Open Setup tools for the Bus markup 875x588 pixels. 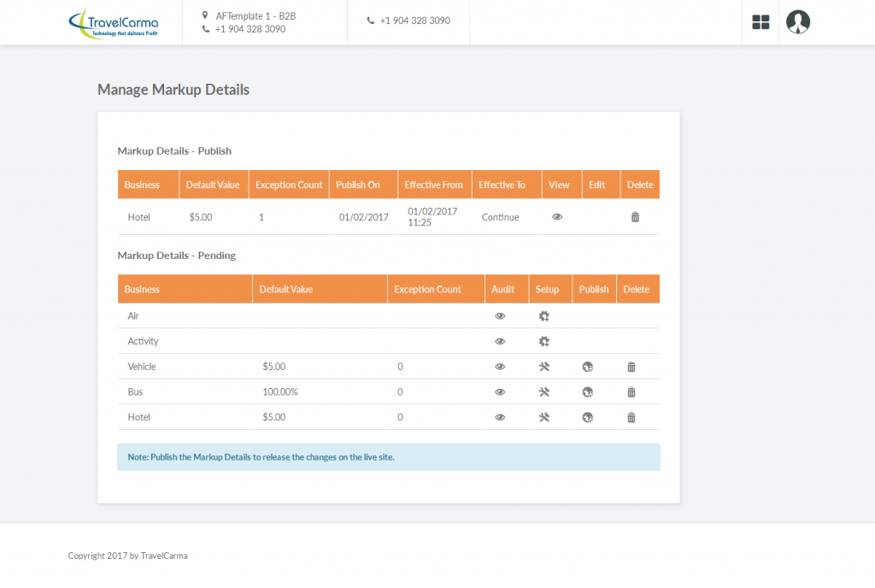click(544, 391)
